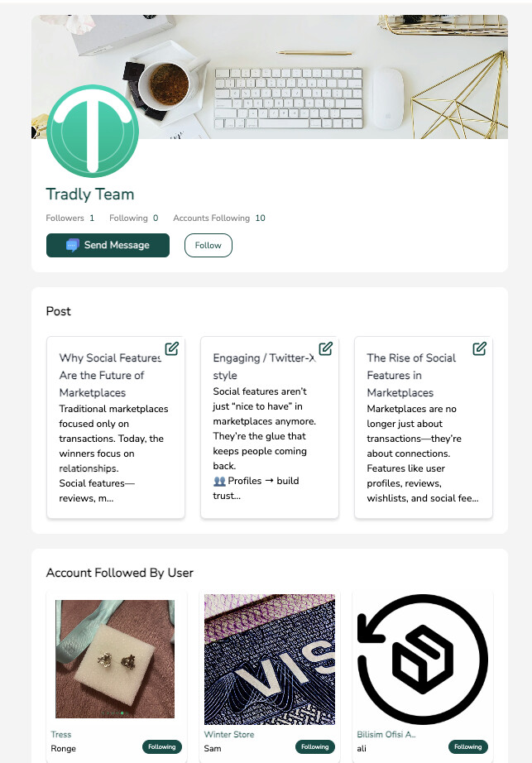Open the Tress account name link
Screen dimensions: 532x763
60,734
